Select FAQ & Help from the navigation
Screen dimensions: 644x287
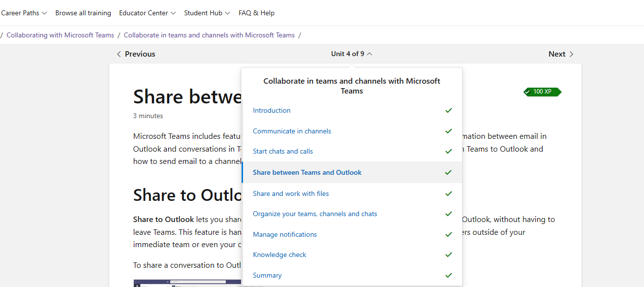pyautogui.click(x=256, y=13)
